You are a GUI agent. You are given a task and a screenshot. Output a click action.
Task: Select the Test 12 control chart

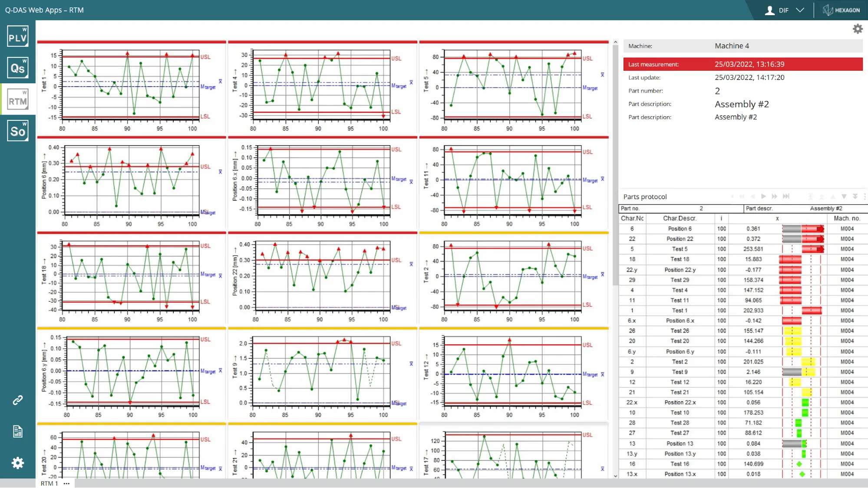[x=514, y=375]
